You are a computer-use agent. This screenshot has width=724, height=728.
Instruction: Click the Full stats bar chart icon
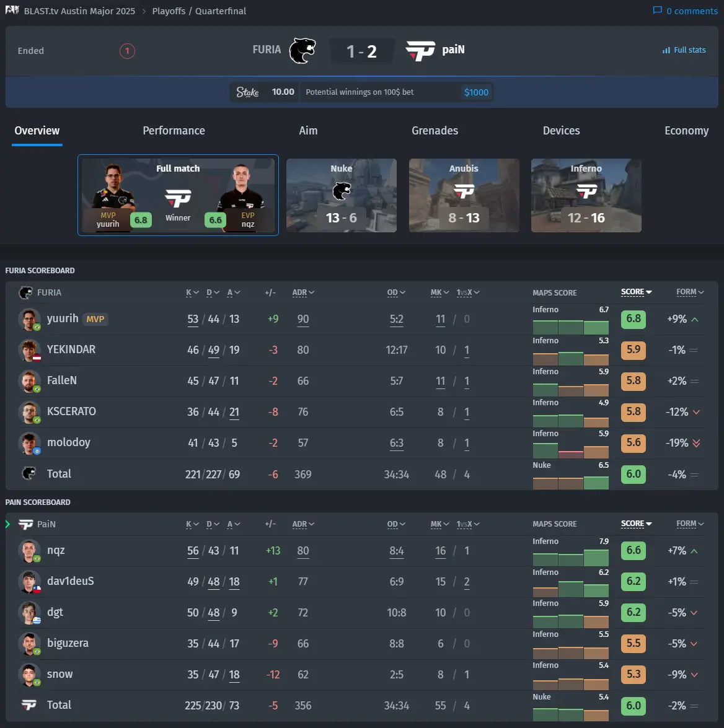tap(666, 50)
